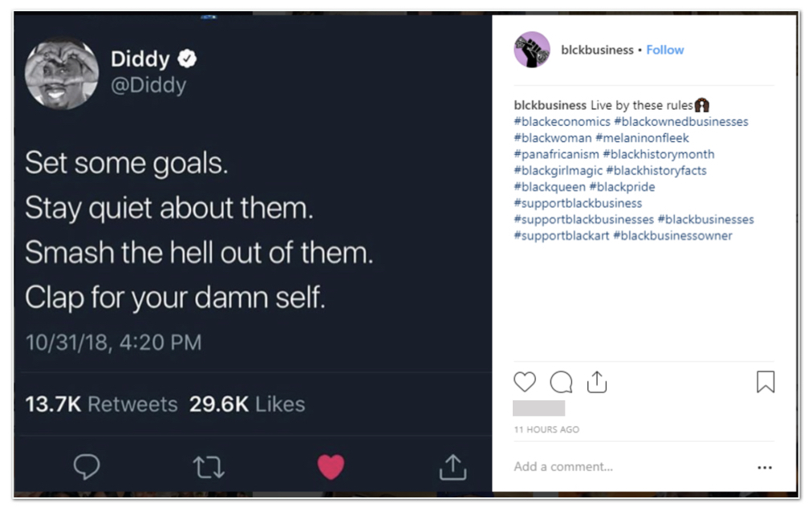812x511 pixels.
Task: Open the #blackeconomics hashtag
Action: [562, 122]
